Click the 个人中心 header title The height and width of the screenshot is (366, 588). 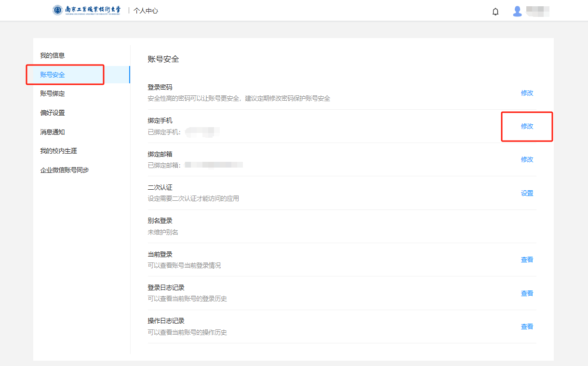tap(146, 11)
